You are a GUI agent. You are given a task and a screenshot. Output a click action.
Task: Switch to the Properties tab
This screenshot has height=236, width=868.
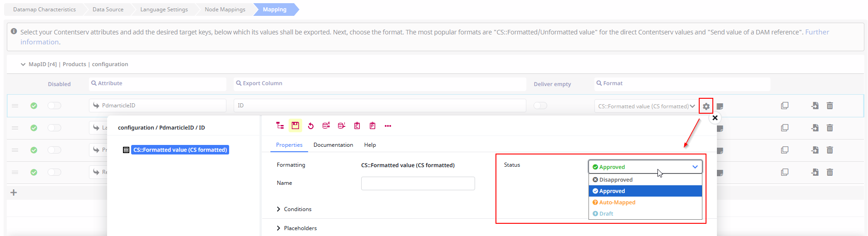pyautogui.click(x=289, y=145)
